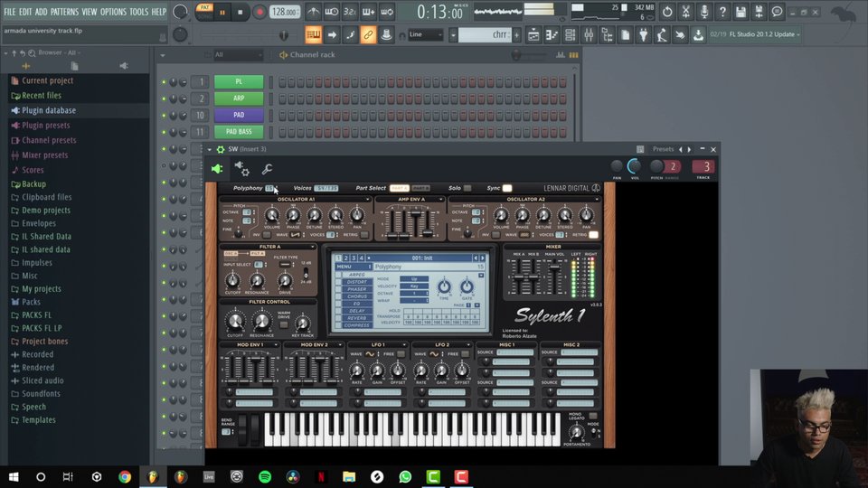
Task: Open the piano roll from toolbar
Action: coord(552,35)
